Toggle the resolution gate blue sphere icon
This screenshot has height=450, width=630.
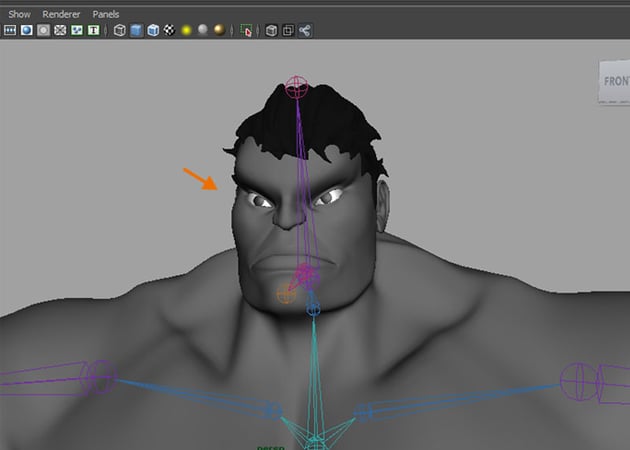pyautogui.click(x=27, y=30)
